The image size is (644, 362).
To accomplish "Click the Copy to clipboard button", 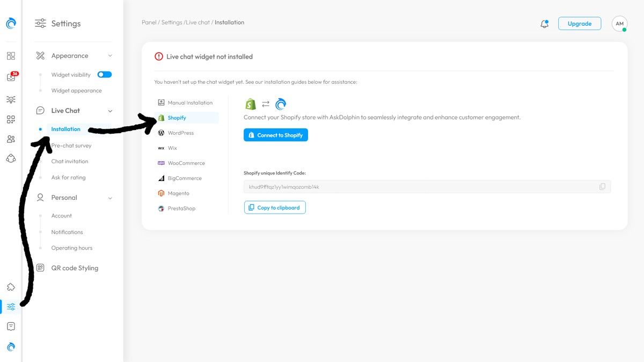I will tap(275, 207).
